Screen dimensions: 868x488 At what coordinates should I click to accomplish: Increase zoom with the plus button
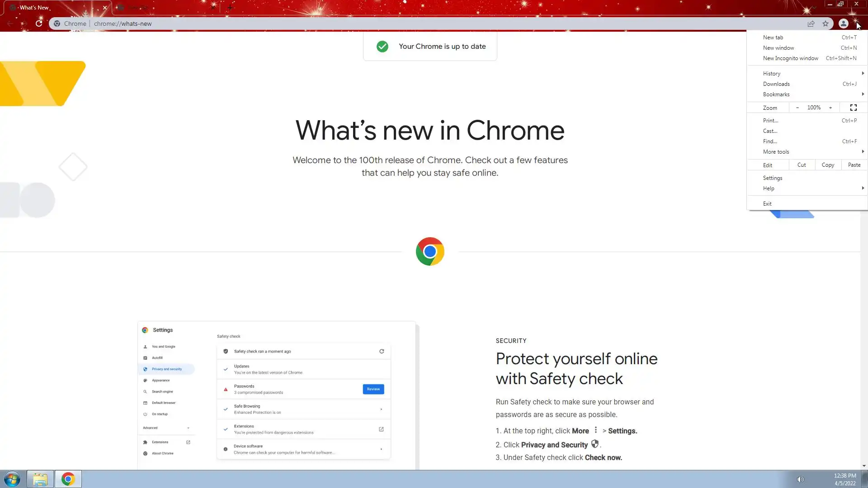click(x=830, y=108)
